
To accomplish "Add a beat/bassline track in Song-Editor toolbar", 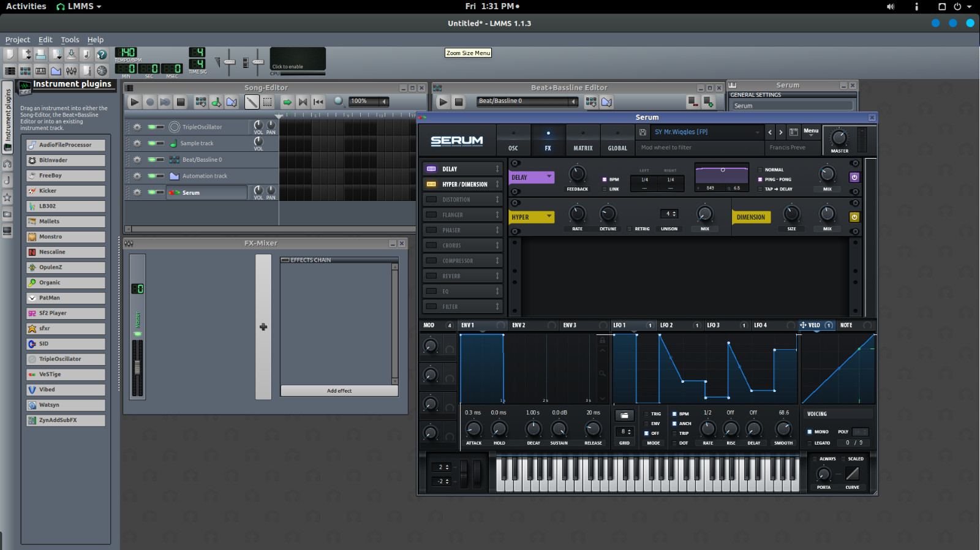I will click(200, 102).
